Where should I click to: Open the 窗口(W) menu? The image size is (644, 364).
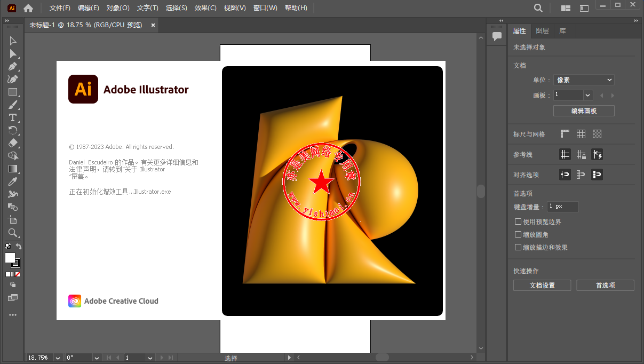coord(265,8)
